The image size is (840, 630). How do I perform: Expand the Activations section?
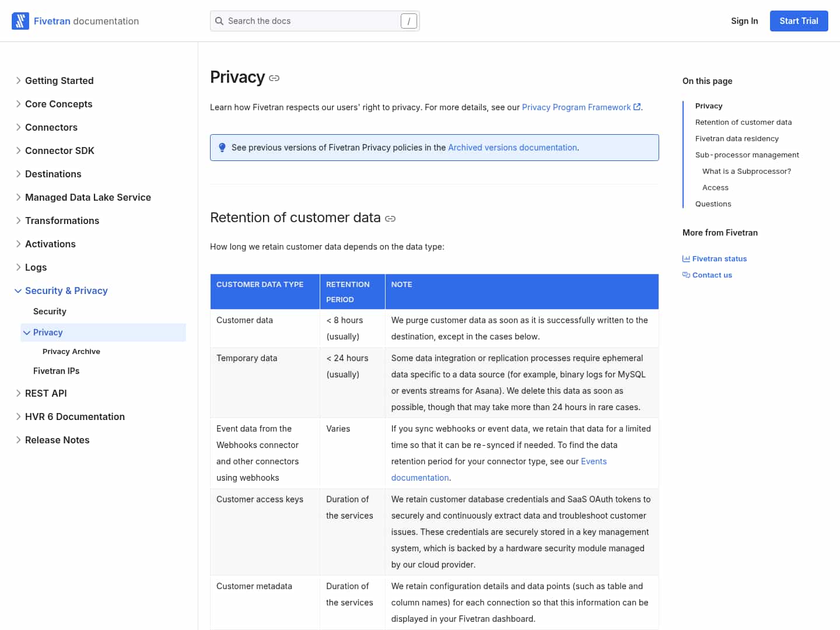(x=19, y=244)
